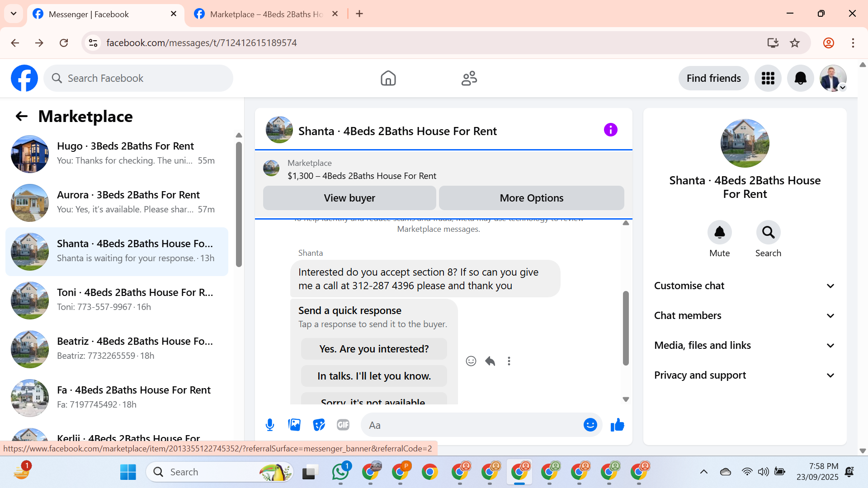Open Hugo 3Beds 2Baths conversation
This screenshot has width=868, height=488.
click(x=117, y=154)
